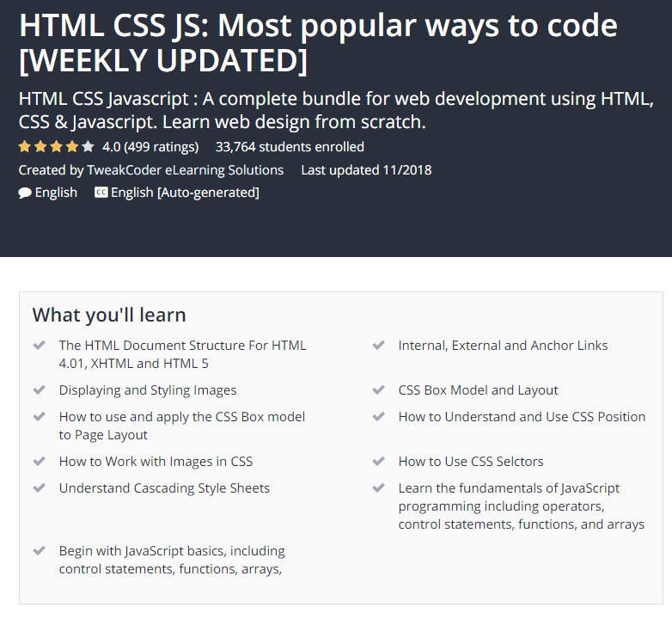Open TweakCoder eLearning Solutions creator link
Image resolution: width=672 pixels, height=619 pixels.
(185, 170)
